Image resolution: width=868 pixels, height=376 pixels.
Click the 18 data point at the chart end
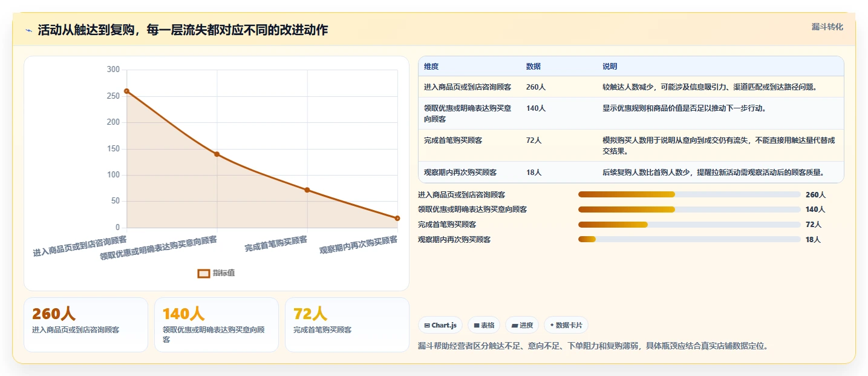[397, 218]
